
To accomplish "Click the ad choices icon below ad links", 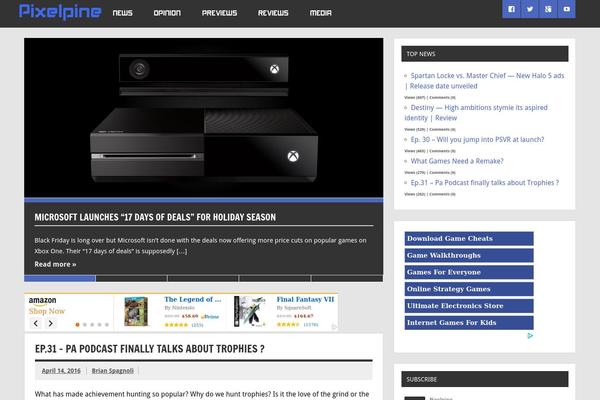I will tap(530, 336).
